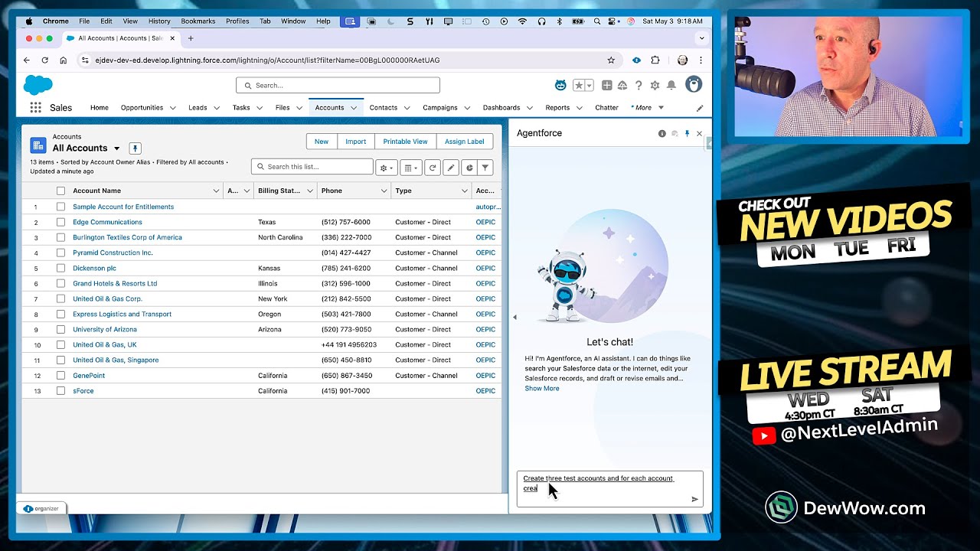The image size is (980, 551).
Task: Show More of Agentforce intro
Action: pos(542,389)
